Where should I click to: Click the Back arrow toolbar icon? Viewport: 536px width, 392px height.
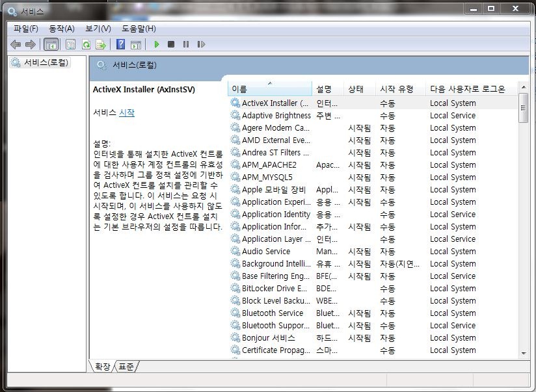[x=16, y=44]
